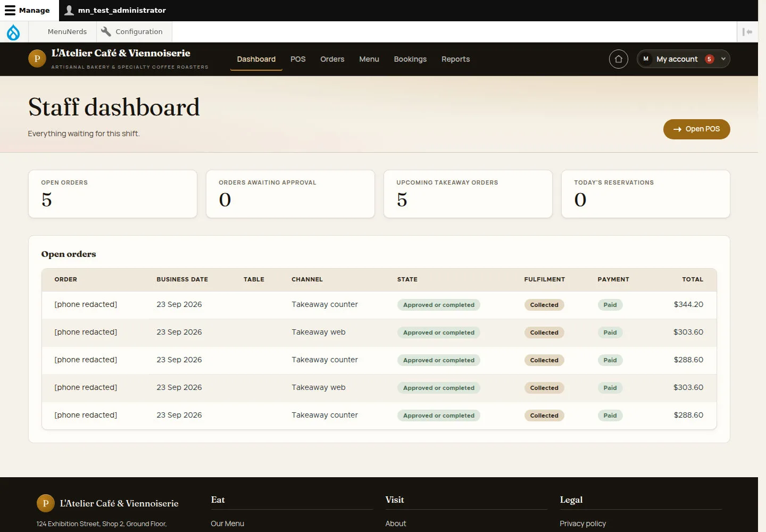Open the Privacy policy footer link
The image size is (766, 532).
[x=583, y=523]
